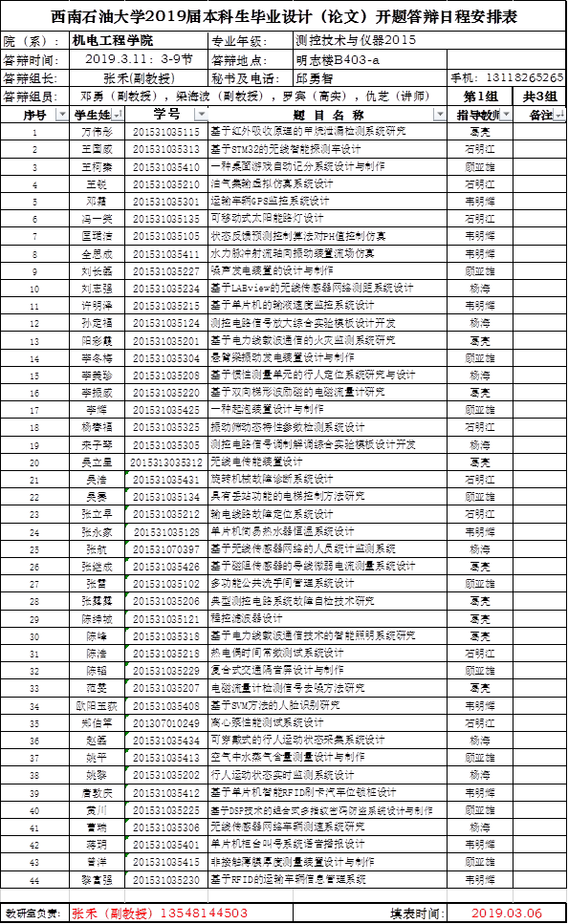The image size is (568, 924).
Task: Open the 学生姓名 column sort filter arrow
Action: (x=118, y=115)
